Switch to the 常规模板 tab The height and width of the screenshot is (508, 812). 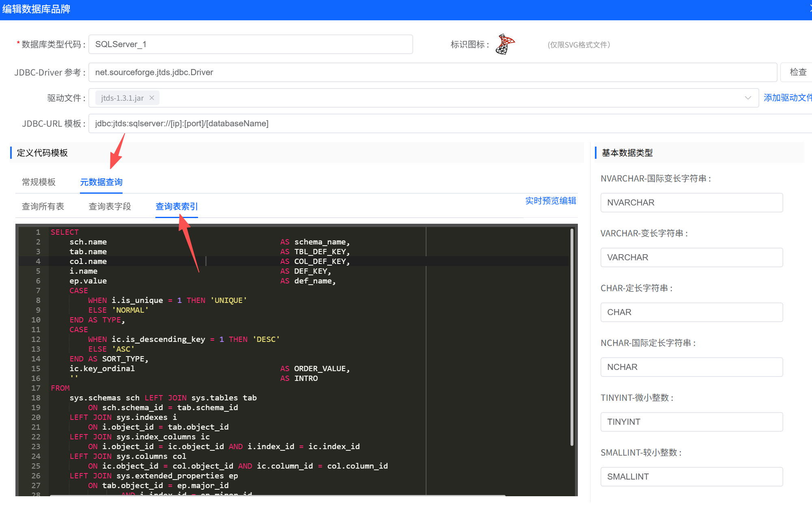39,182
